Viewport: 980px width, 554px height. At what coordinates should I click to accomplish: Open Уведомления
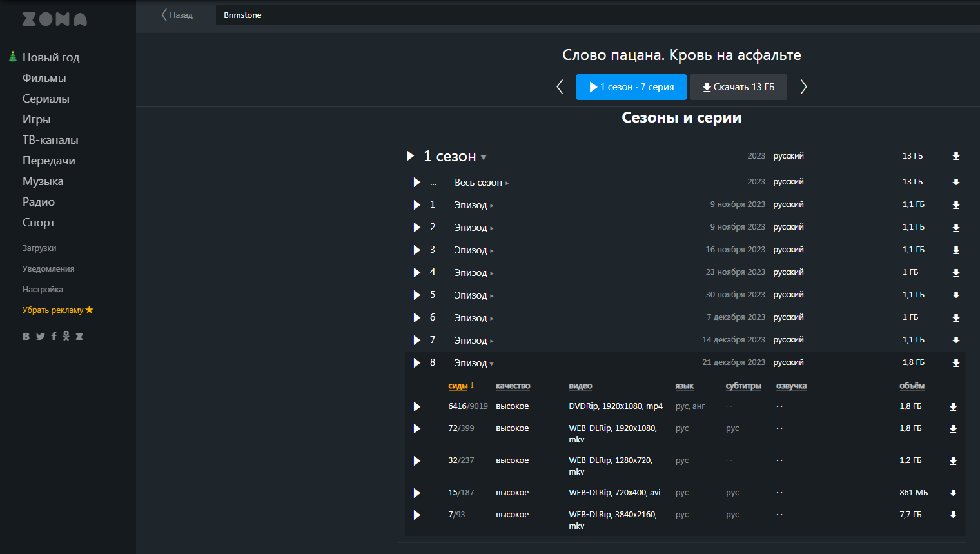click(x=48, y=269)
